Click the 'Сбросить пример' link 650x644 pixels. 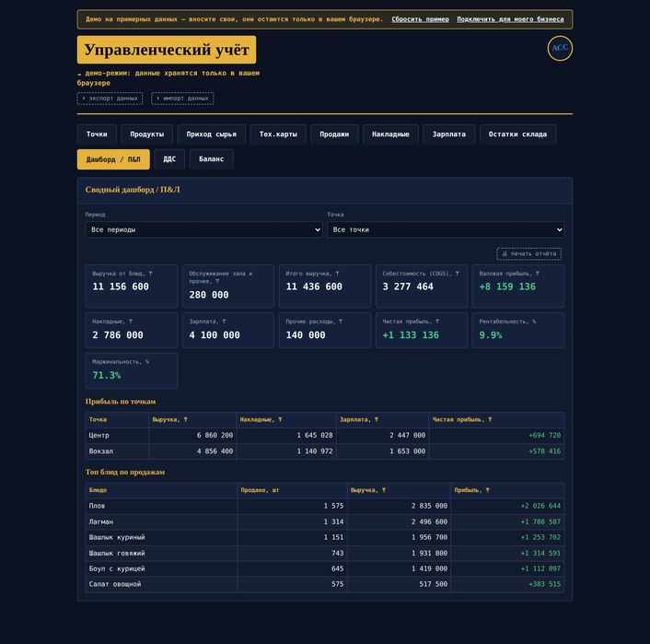pyautogui.click(x=420, y=19)
